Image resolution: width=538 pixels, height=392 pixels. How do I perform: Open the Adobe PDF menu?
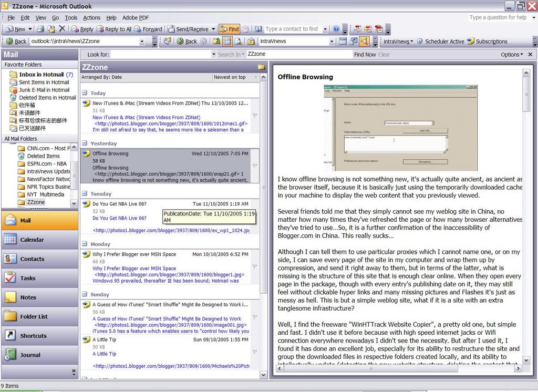coord(136,17)
